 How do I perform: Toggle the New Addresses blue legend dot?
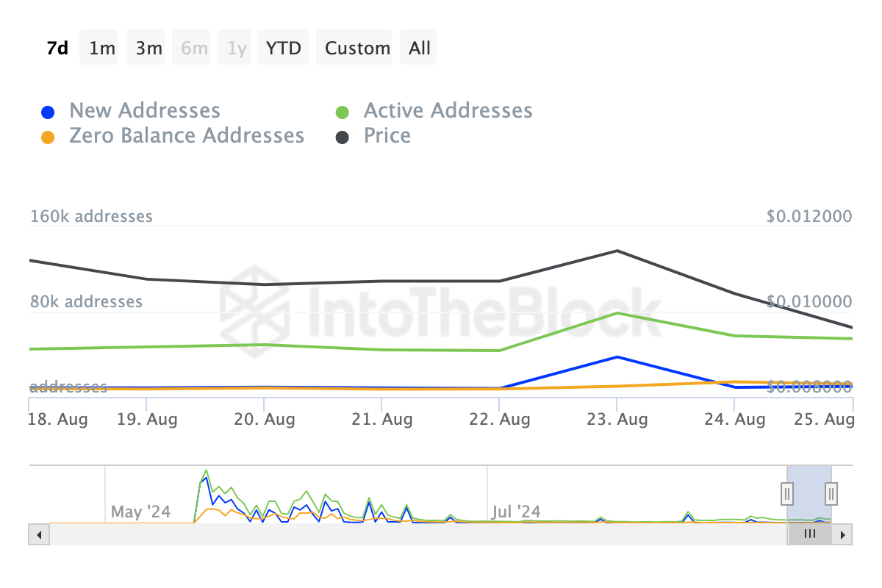click(x=48, y=112)
